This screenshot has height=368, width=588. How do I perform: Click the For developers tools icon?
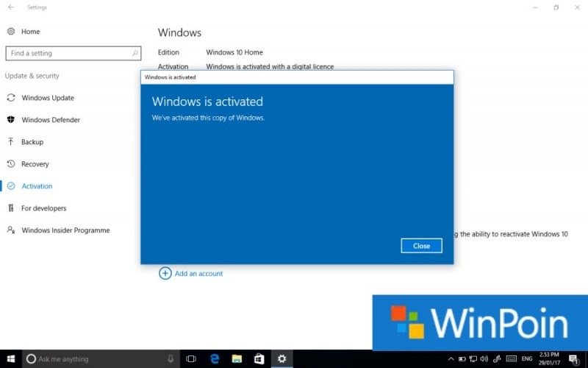click(x=11, y=208)
